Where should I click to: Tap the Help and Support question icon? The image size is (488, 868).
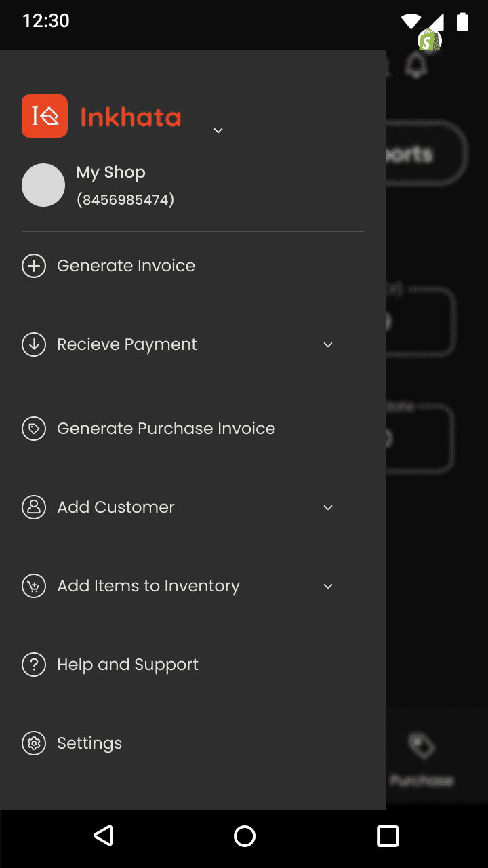34,665
